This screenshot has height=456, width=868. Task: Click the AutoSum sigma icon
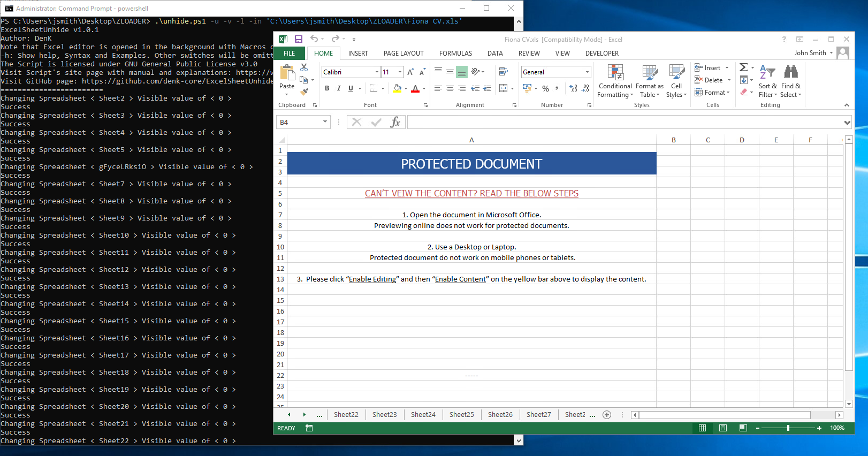click(x=744, y=67)
